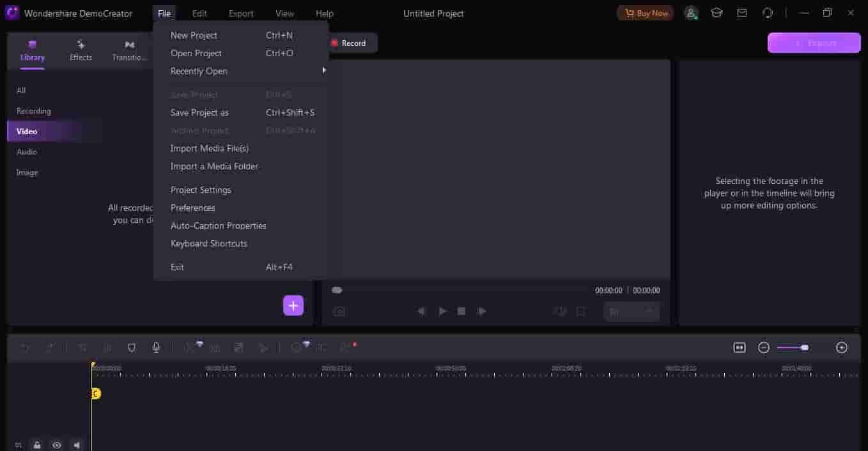Click the marker shield icon in timeline toolbar
The image size is (868, 451).
(x=132, y=348)
